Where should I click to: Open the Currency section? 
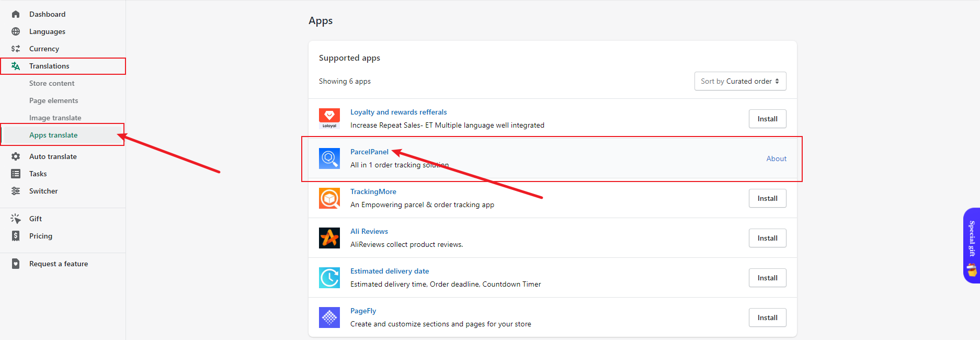tap(44, 49)
